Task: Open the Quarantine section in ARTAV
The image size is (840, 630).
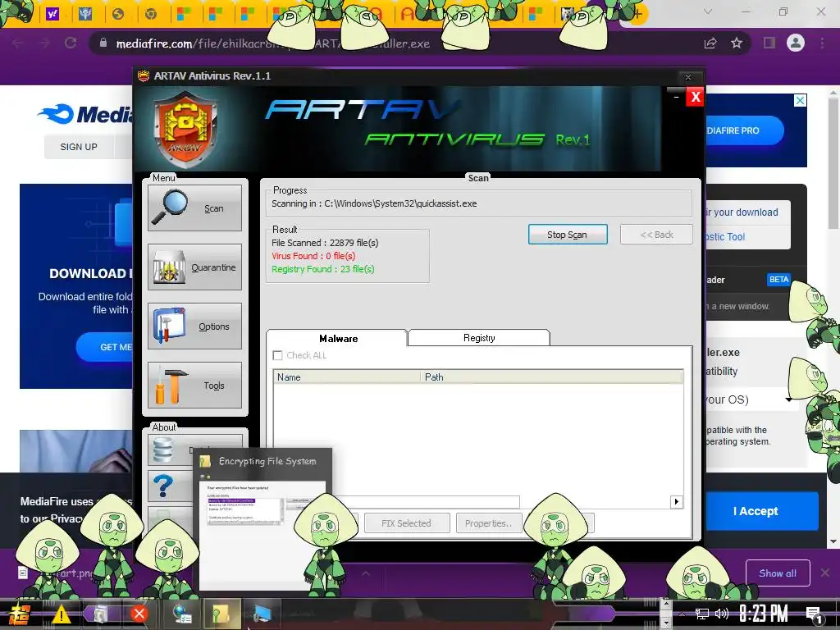Action: [194, 267]
